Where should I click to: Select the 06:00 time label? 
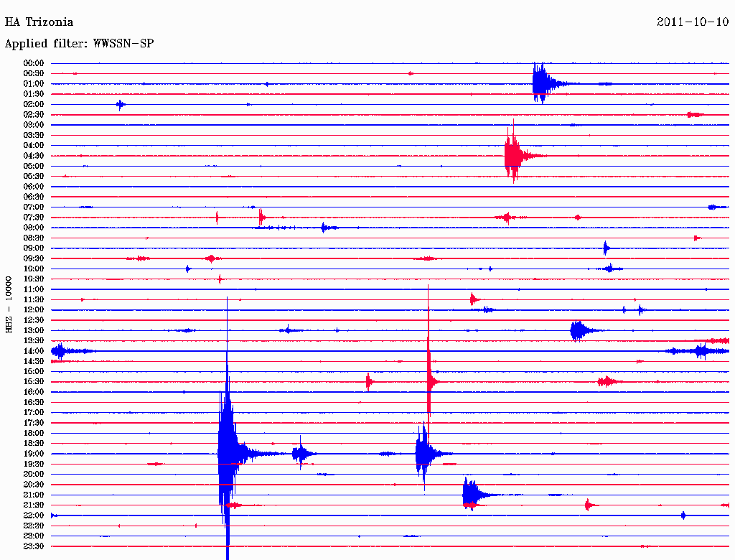[34, 187]
